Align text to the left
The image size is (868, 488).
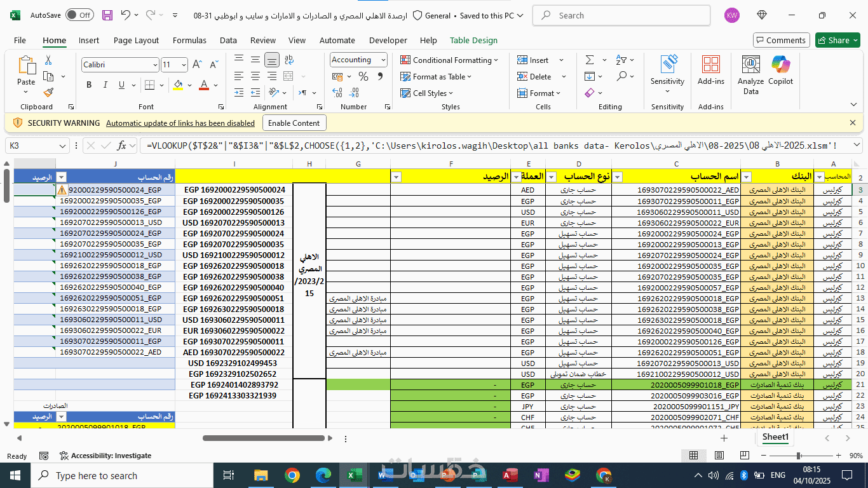pyautogui.click(x=239, y=76)
